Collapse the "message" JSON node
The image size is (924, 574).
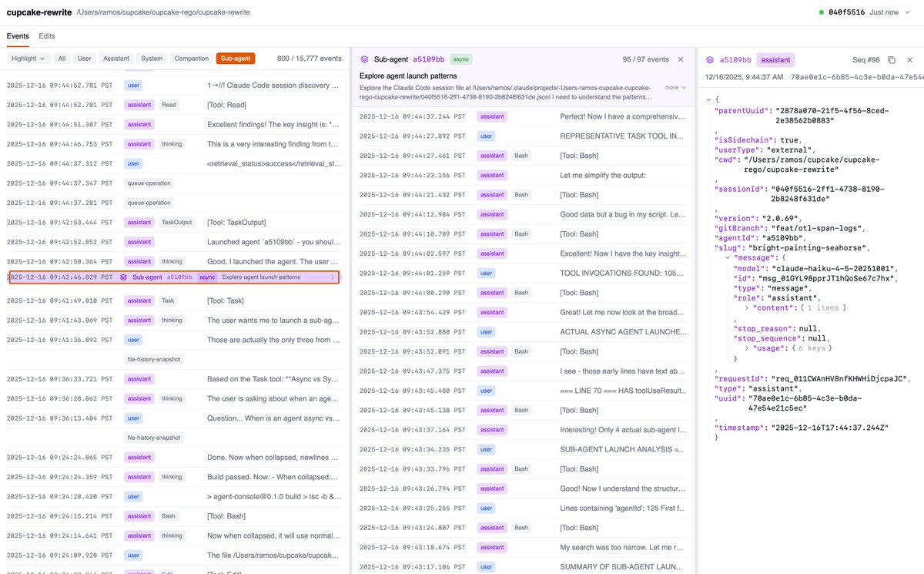(x=729, y=258)
